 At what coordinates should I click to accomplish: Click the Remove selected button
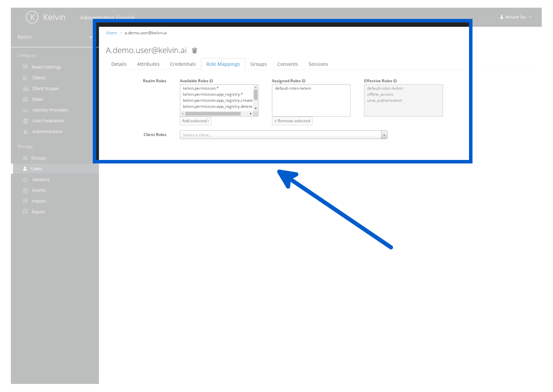292,121
